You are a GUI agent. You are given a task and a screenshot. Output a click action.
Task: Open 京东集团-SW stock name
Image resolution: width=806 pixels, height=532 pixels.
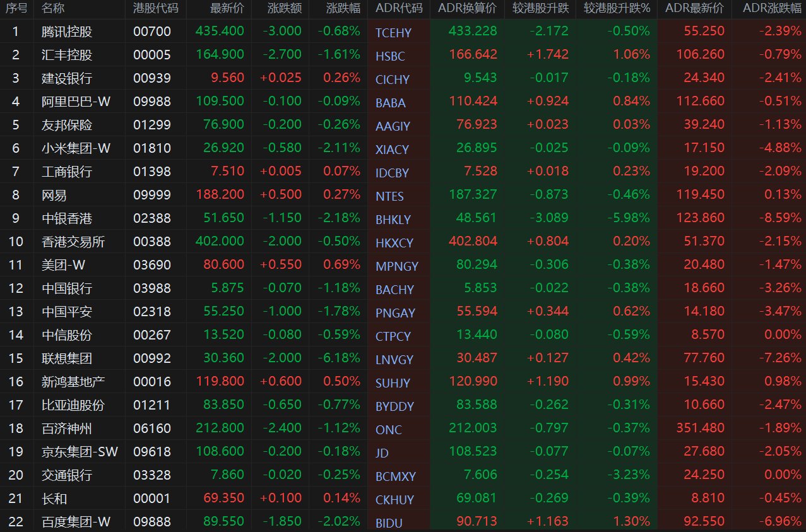(80, 452)
